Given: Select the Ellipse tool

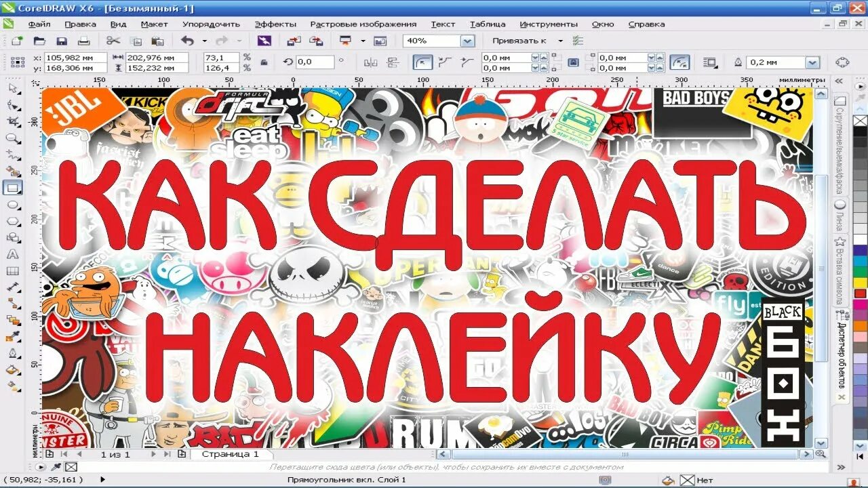Looking at the screenshot, I should (13, 205).
